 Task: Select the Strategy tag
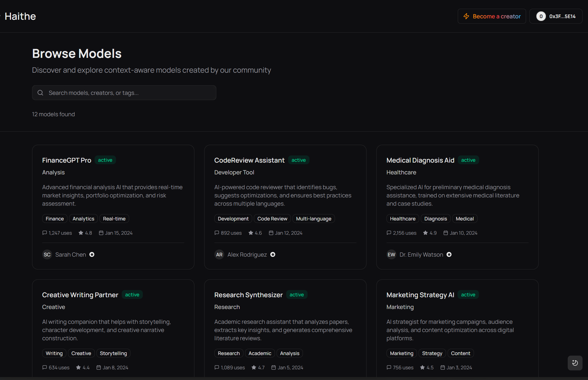[x=432, y=353]
